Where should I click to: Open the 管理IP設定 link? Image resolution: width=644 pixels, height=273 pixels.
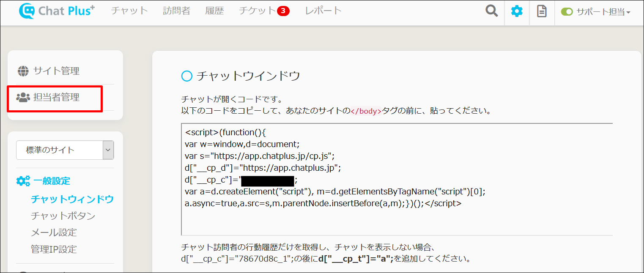54,249
